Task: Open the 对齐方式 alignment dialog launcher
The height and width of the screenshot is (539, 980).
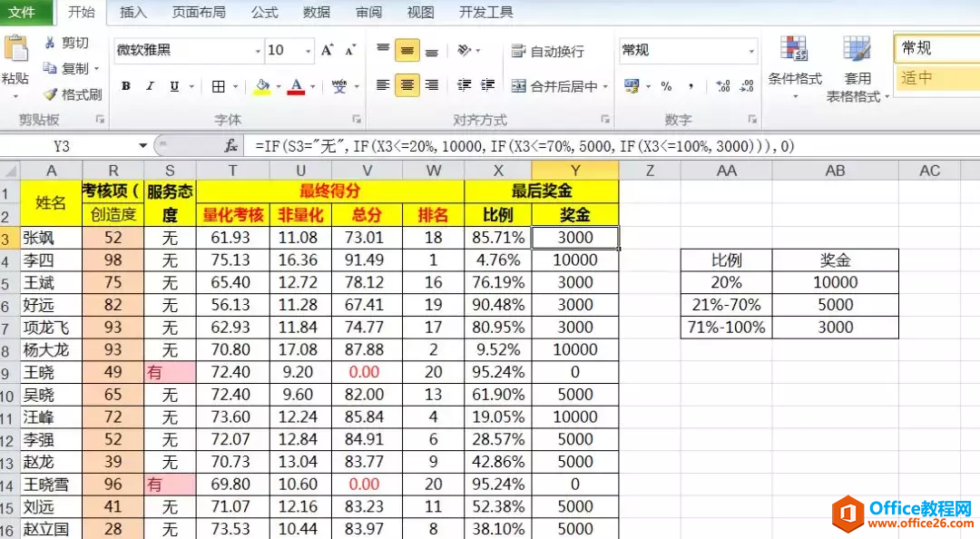Action: pyautogui.click(x=605, y=119)
